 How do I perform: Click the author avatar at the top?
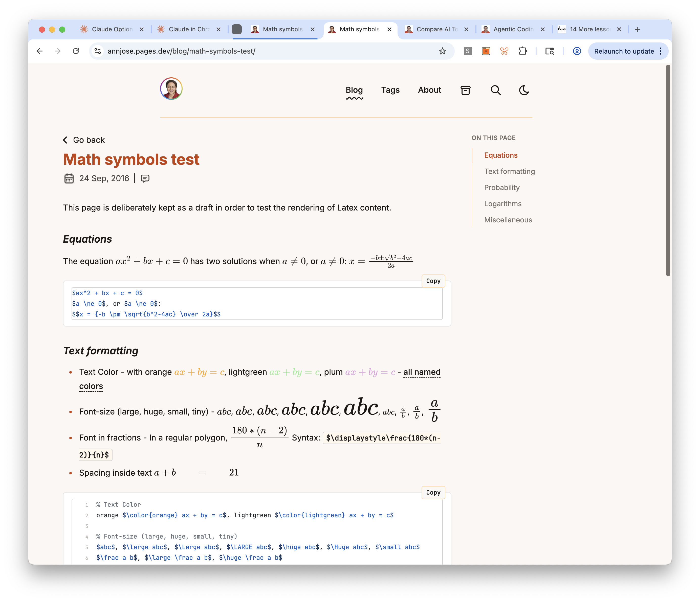click(171, 88)
